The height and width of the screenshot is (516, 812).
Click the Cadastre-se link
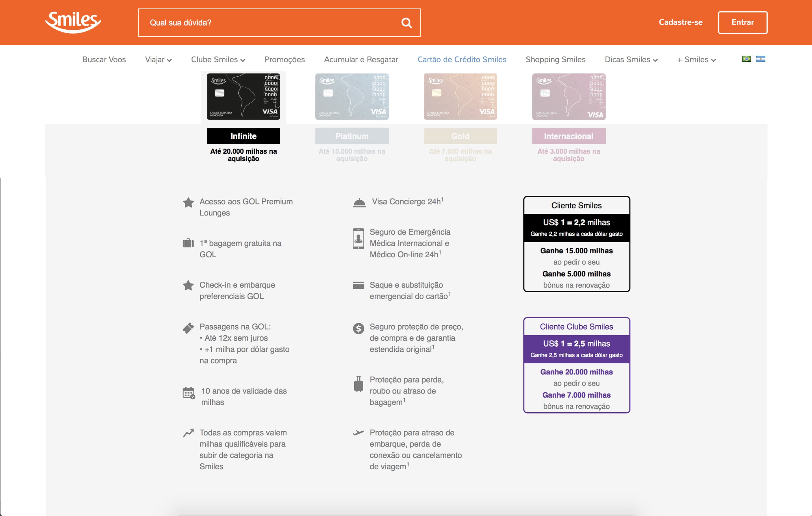[681, 22]
